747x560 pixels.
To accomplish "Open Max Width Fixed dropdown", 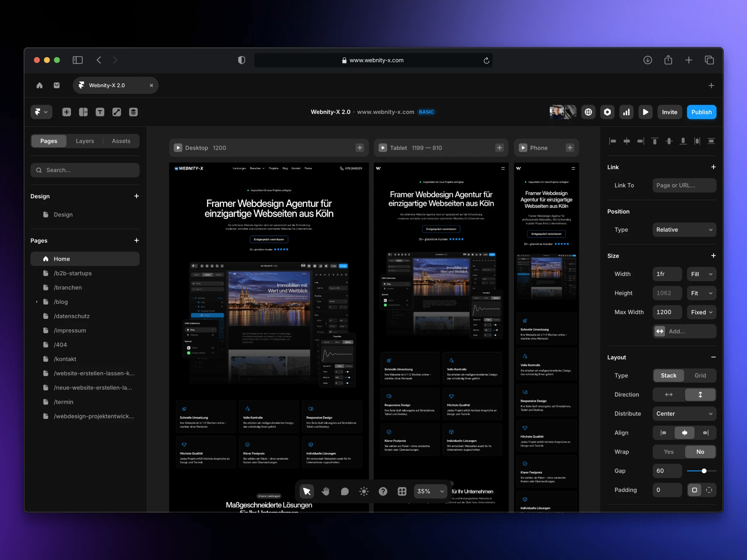I will 701,312.
